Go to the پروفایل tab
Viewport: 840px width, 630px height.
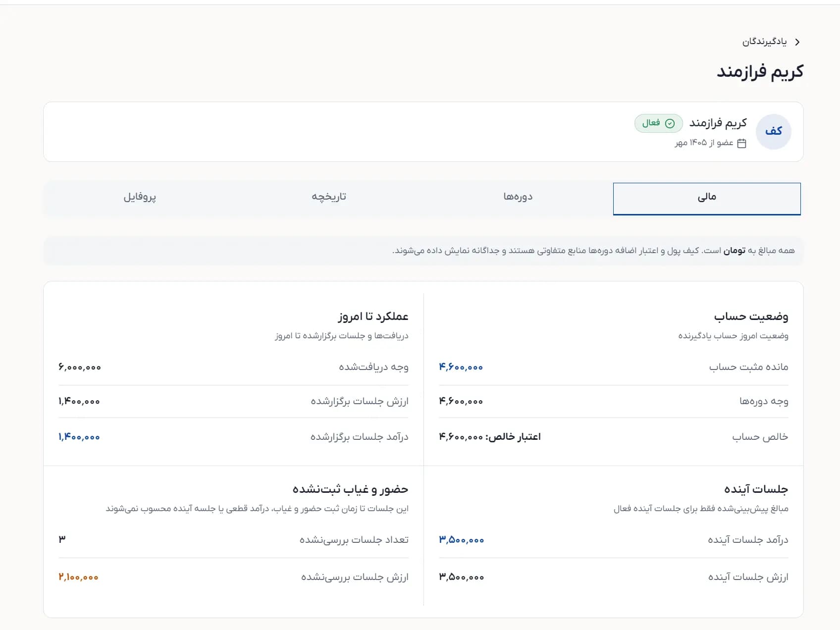pos(140,197)
